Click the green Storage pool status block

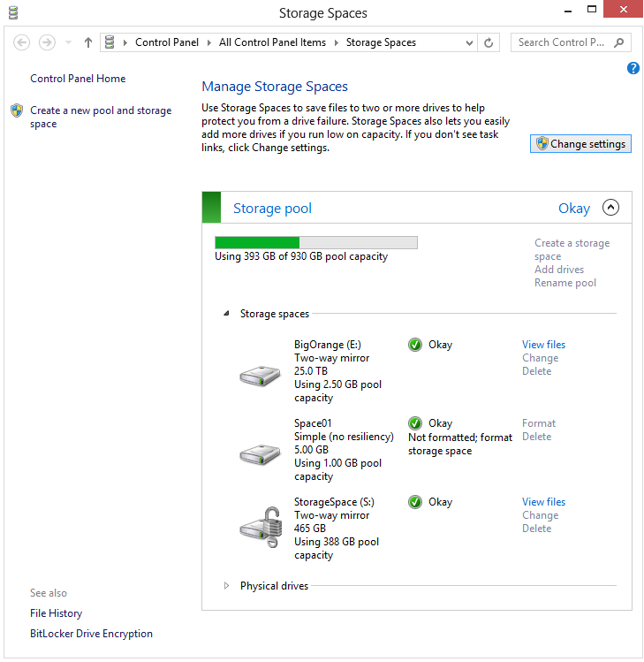tap(211, 208)
